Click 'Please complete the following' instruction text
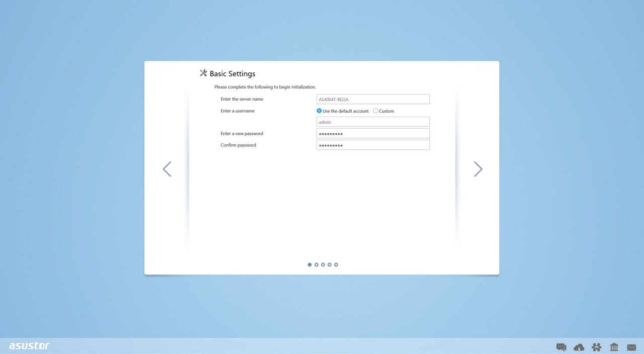The width and height of the screenshot is (644, 354). coord(265,87)
